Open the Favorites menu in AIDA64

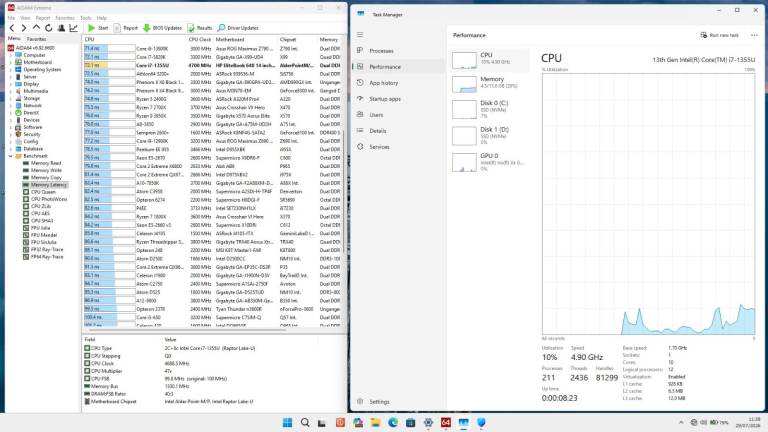(65, 18)
